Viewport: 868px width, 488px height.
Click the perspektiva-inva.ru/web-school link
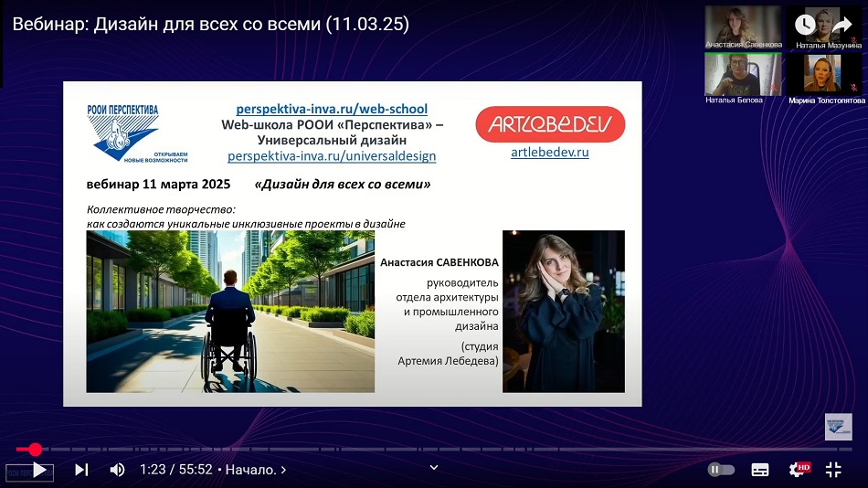[x=332, y=109]
